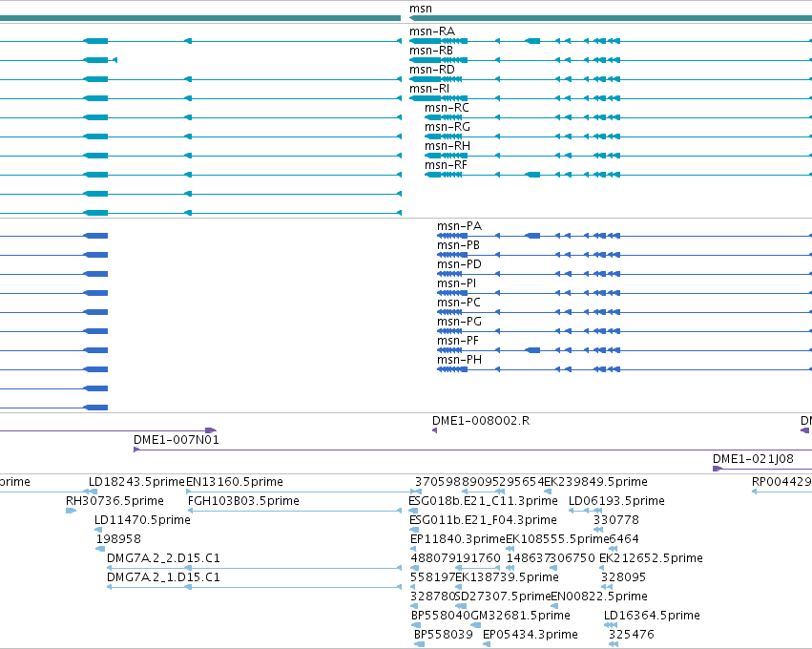812x649 pixels.
Task: Select the DME1-007N01 clone label
Action: point(177,440)
